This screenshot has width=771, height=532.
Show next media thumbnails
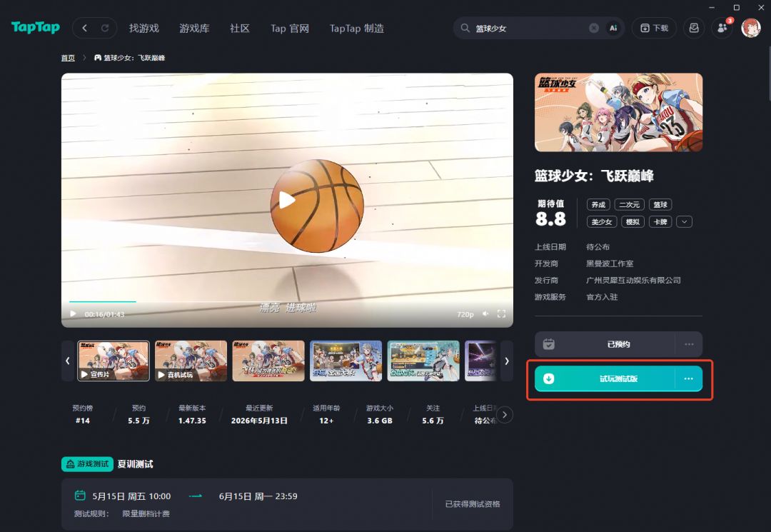pos(506,361)
